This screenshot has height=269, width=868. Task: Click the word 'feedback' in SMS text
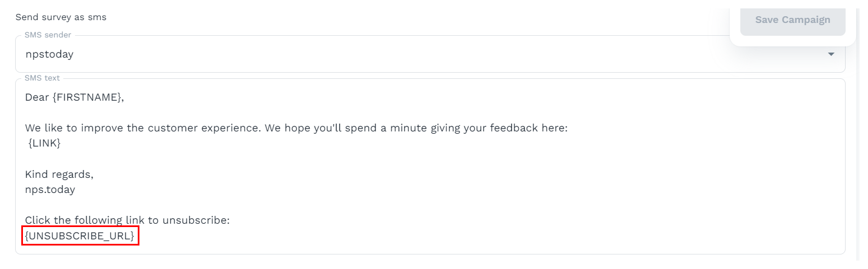pyautogui.click(x=511, y=128)
